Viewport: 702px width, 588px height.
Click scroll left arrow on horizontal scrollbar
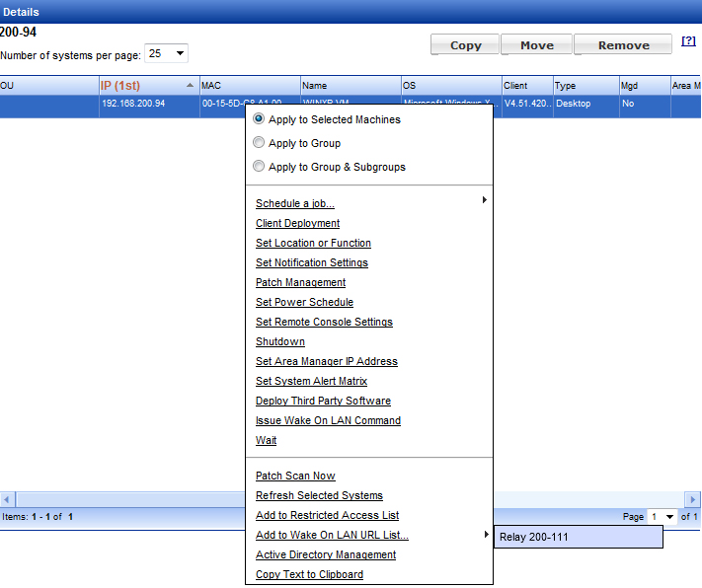coord(7,499)
